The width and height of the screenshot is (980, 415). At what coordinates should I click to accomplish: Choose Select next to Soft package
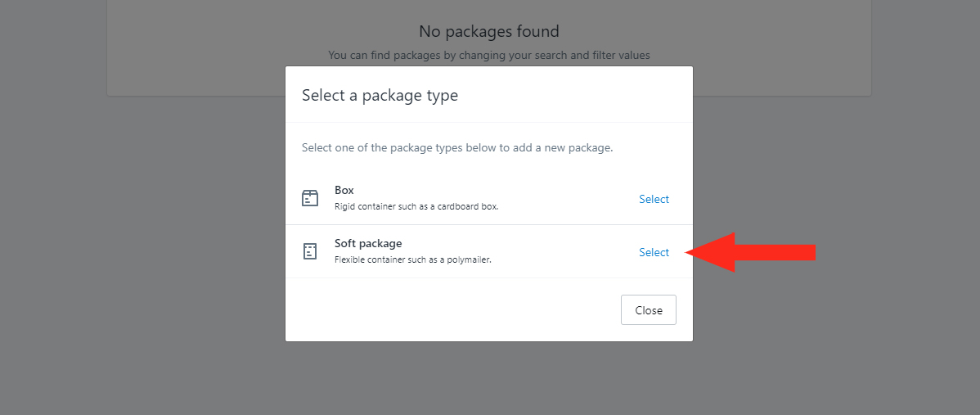pyautogui.click(x=654, y=252)
